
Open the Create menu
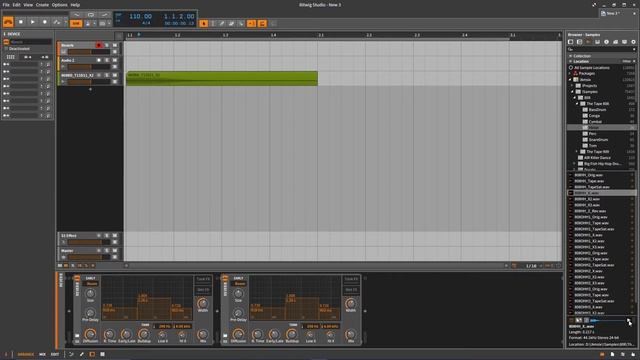[x=42, y=5]
